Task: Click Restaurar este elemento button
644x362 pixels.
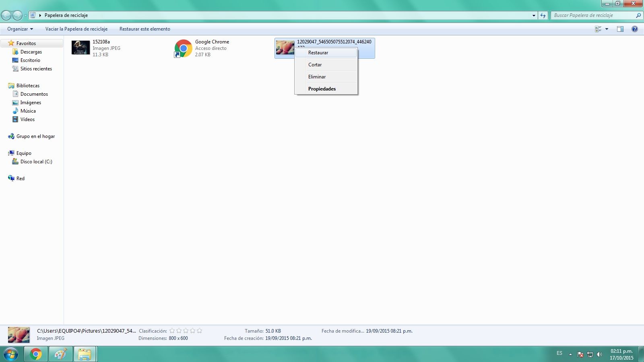Action: (x=144, y=29)
